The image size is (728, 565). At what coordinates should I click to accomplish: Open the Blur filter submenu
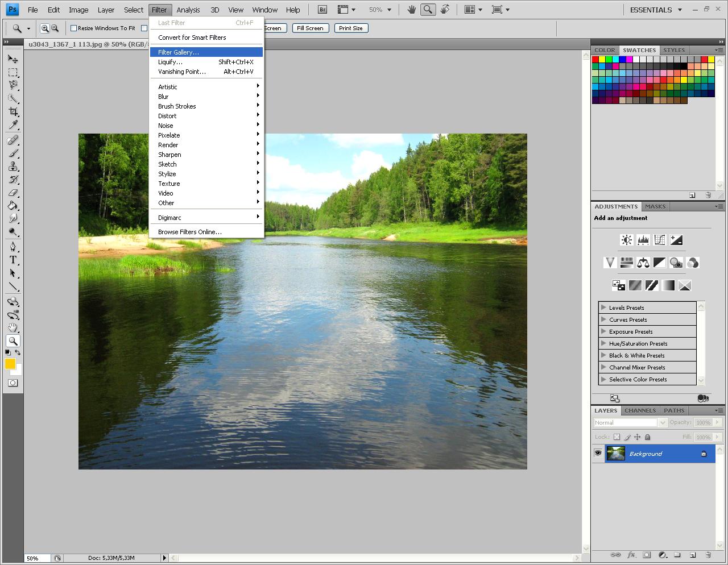[206, 97]
